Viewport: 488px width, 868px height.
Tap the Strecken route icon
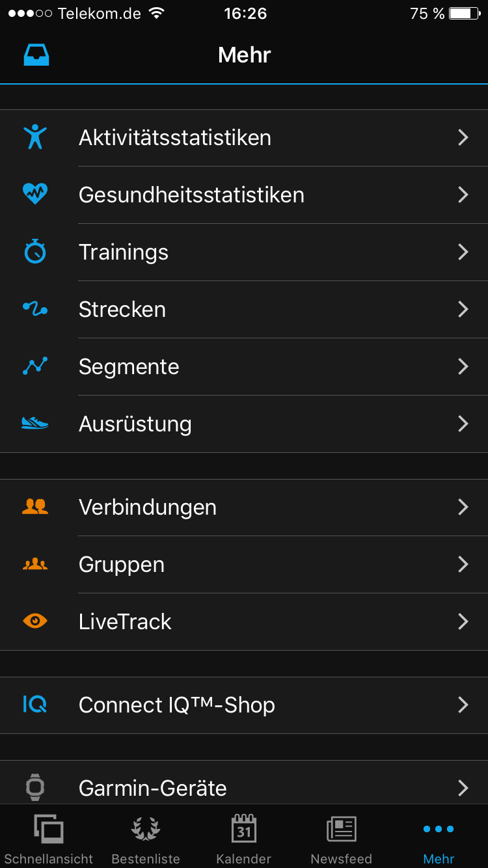click(x=35, y=309)
